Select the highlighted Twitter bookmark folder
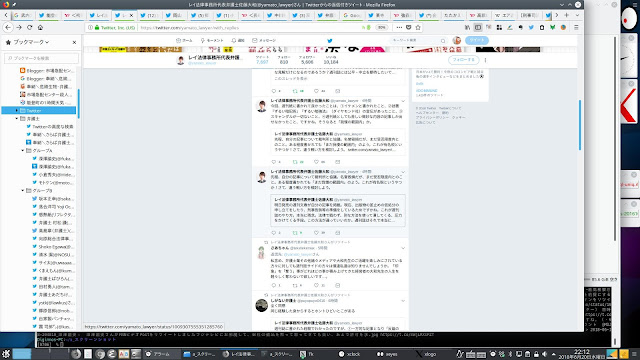640x360 pixels. [x=39, y=111]
